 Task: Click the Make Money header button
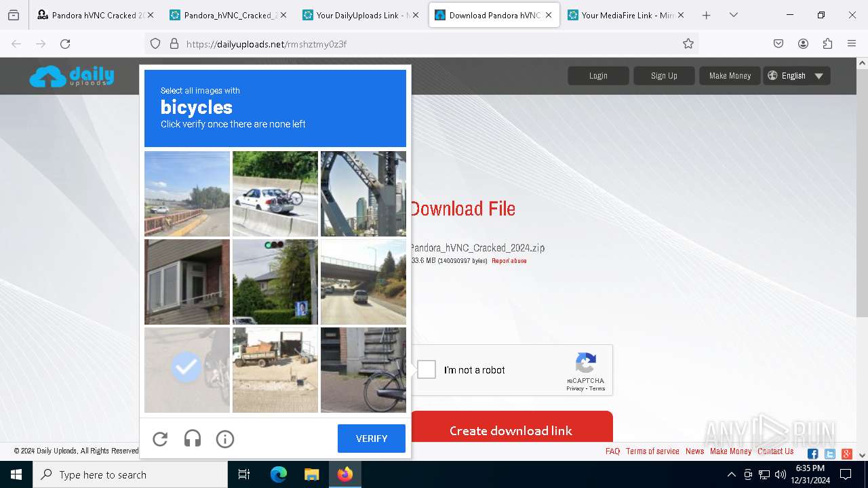[730, 76]
